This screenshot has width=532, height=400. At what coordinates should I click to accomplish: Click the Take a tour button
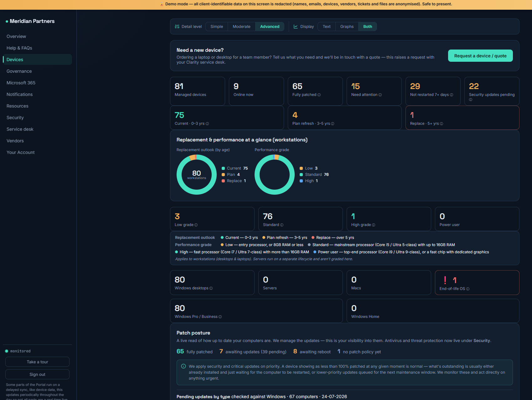click(37, 362)
